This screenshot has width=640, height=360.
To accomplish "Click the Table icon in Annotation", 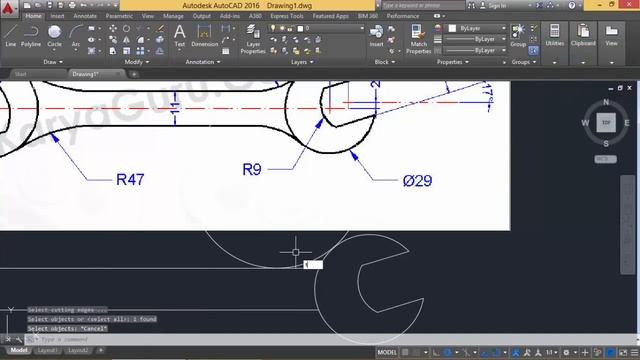I will 226,51.
